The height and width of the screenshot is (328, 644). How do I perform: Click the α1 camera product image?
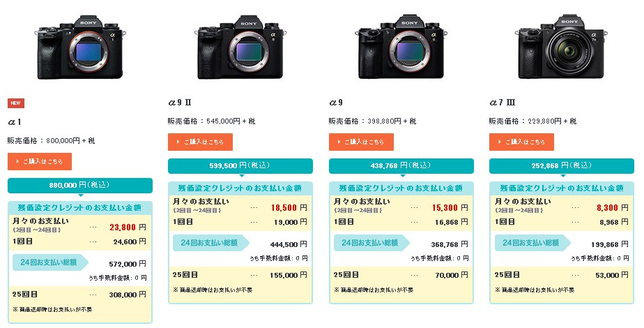coord(80,48)
